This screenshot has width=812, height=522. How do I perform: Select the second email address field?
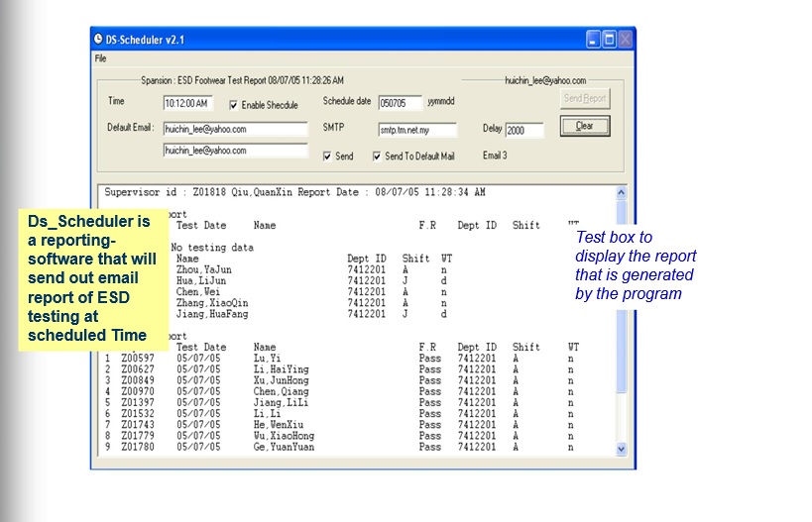(221, 151)
